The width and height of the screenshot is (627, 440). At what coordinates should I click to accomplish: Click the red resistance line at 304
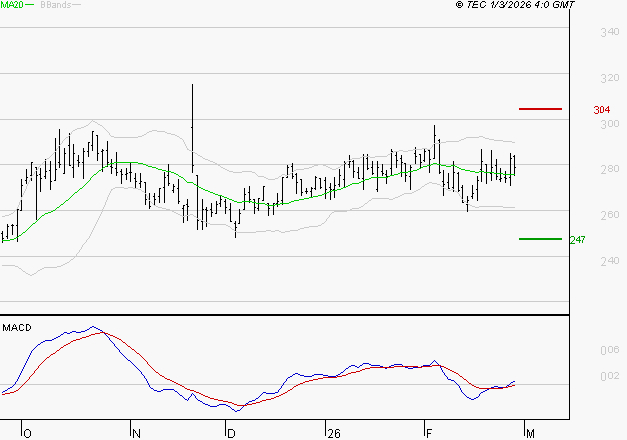[540, 108]
